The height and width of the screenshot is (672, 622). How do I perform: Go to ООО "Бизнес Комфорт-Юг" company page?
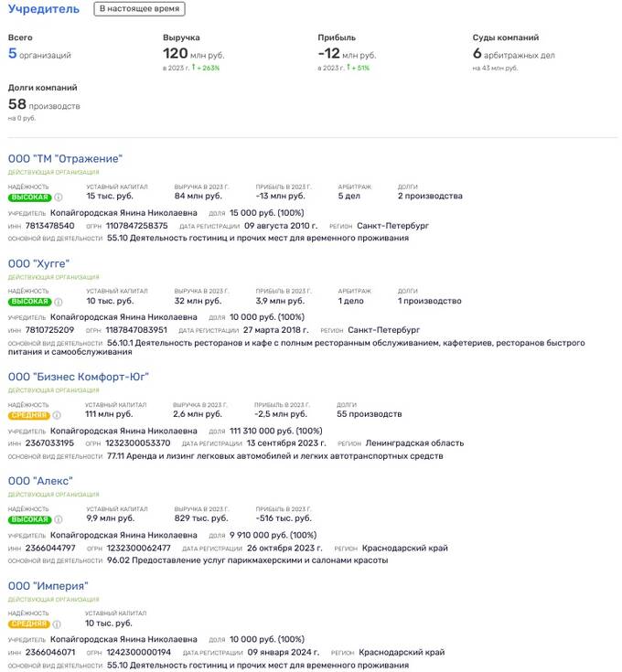point(79,377)
